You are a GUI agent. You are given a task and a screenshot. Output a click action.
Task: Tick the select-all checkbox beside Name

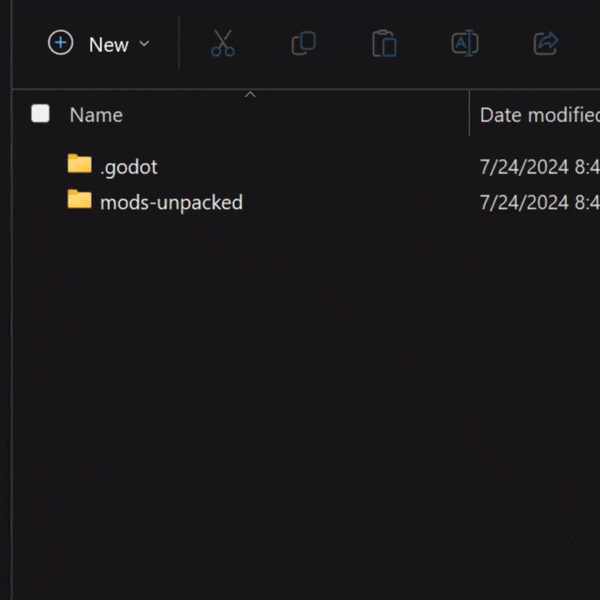(x=40, y=114)
